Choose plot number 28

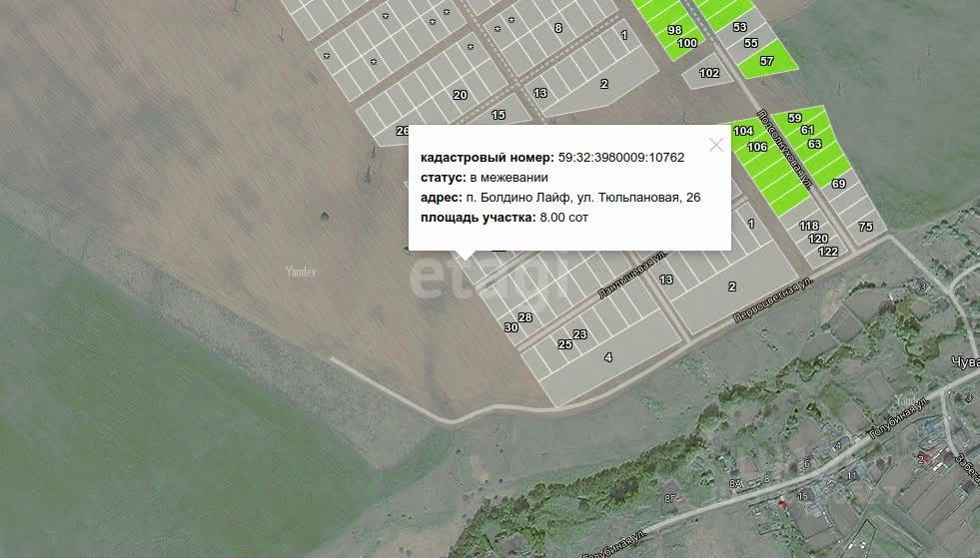(x=525, y=317)
